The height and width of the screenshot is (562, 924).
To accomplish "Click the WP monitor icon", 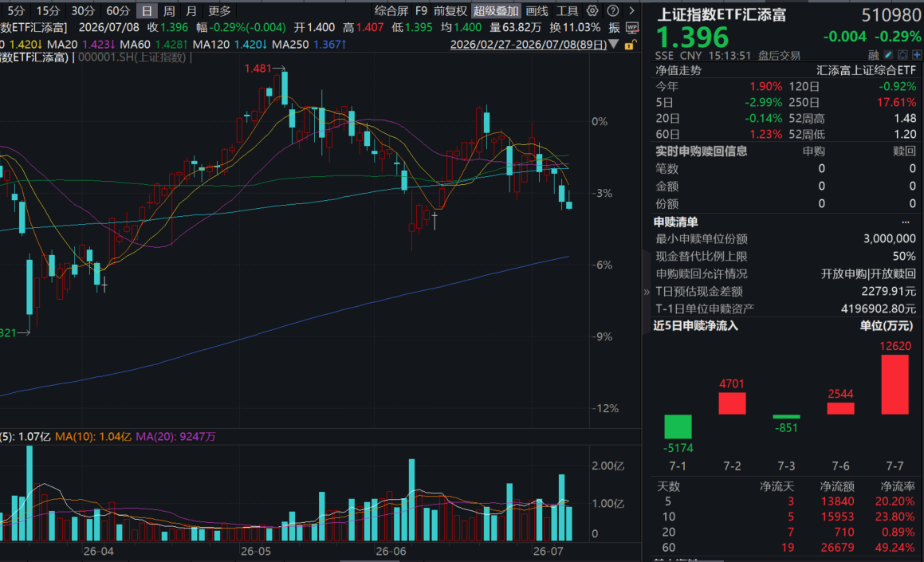I will [632, 28].
